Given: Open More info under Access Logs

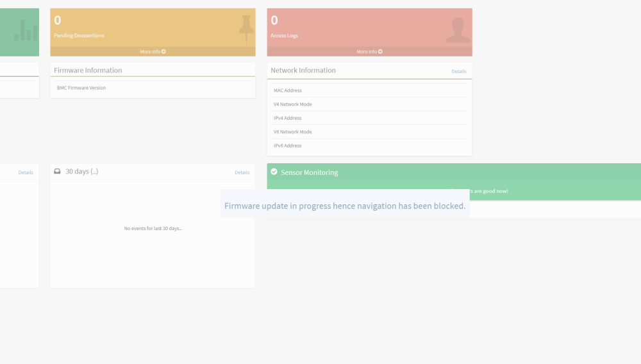Looking at the screenshot, I should (370, 51).
